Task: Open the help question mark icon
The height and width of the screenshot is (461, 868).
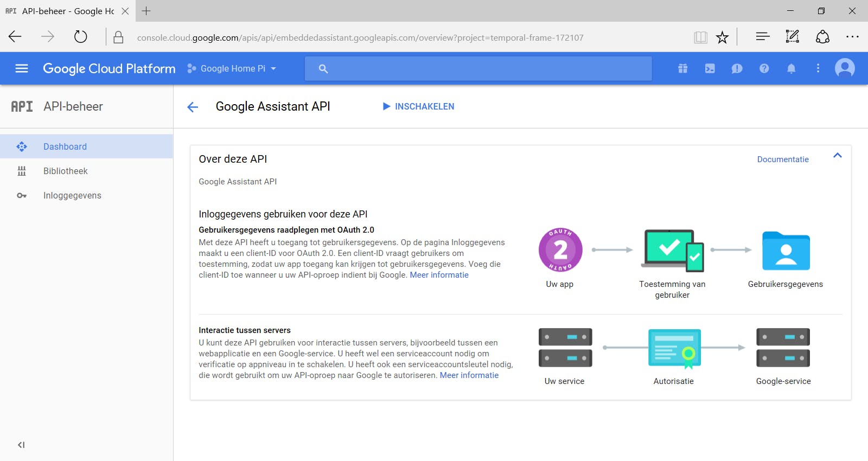Action: [x=764, y=68]
